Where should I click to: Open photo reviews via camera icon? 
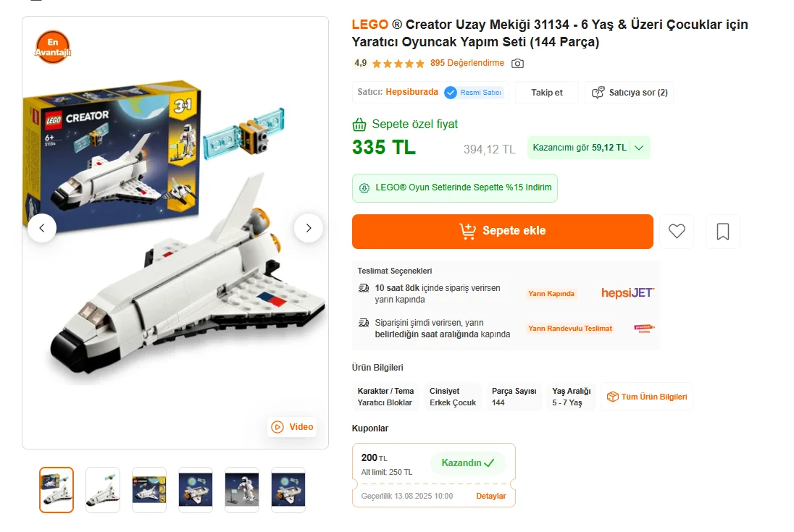517,63
